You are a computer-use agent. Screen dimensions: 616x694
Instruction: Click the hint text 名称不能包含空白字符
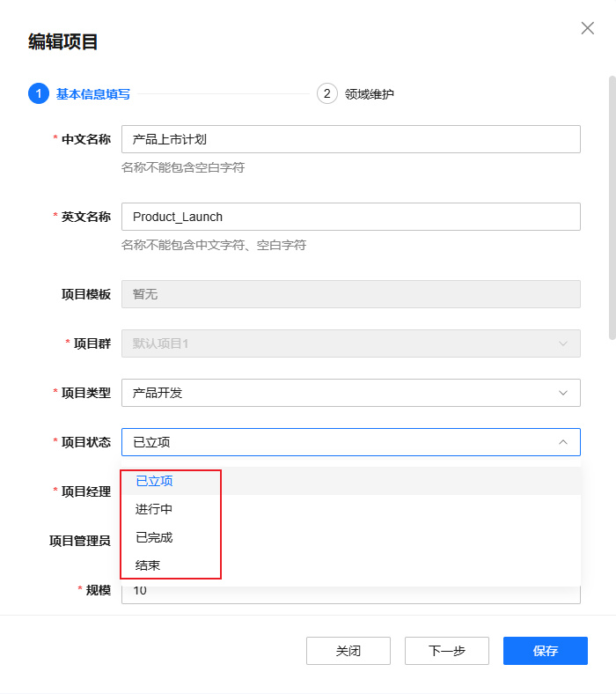click(183, 167)
